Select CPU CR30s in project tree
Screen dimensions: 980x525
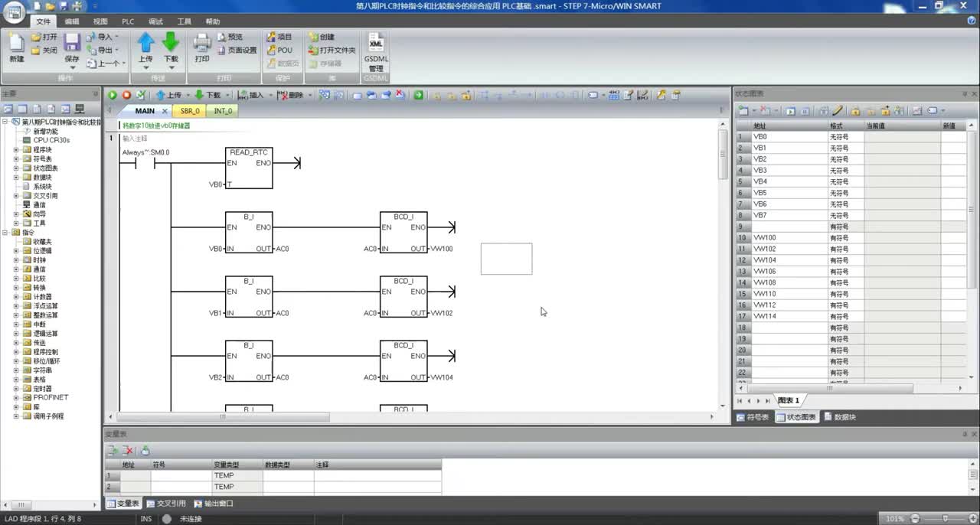[51, 140]
